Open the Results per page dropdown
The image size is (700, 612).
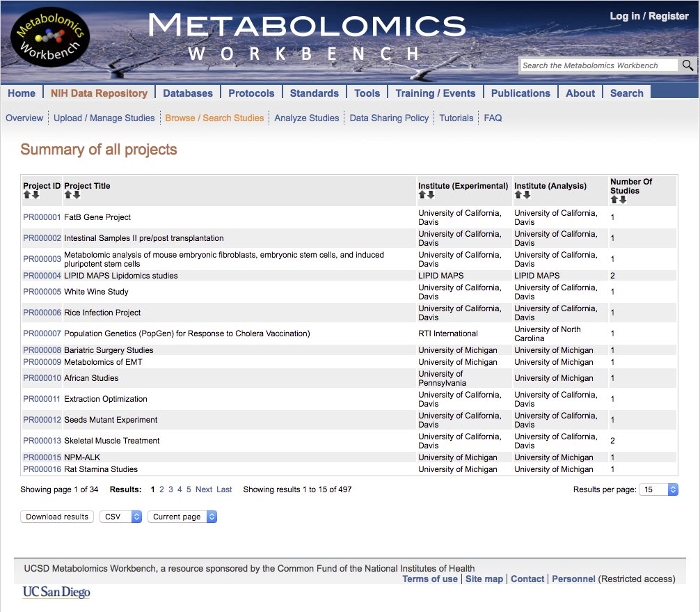pyautogui.click(x=659, y=489)
